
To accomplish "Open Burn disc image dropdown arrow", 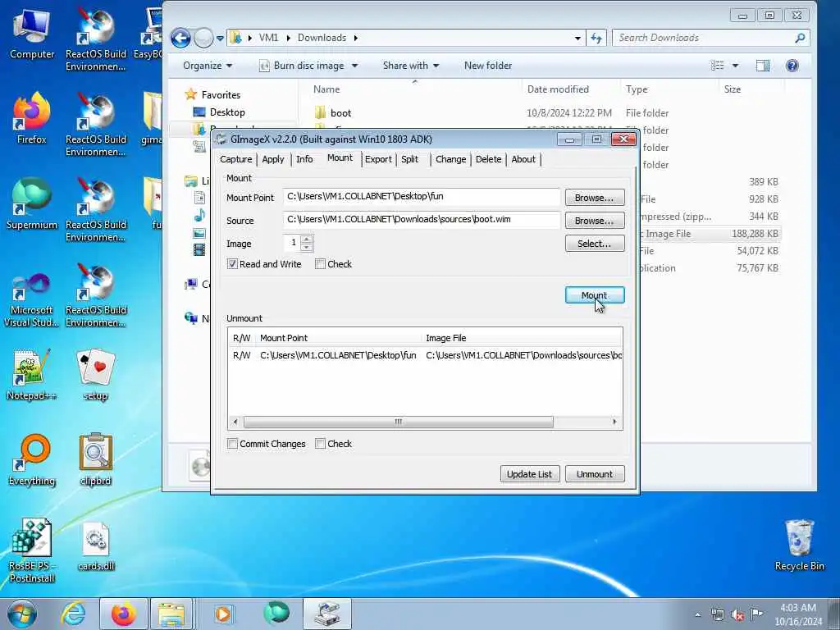I will tap(354, 66).
